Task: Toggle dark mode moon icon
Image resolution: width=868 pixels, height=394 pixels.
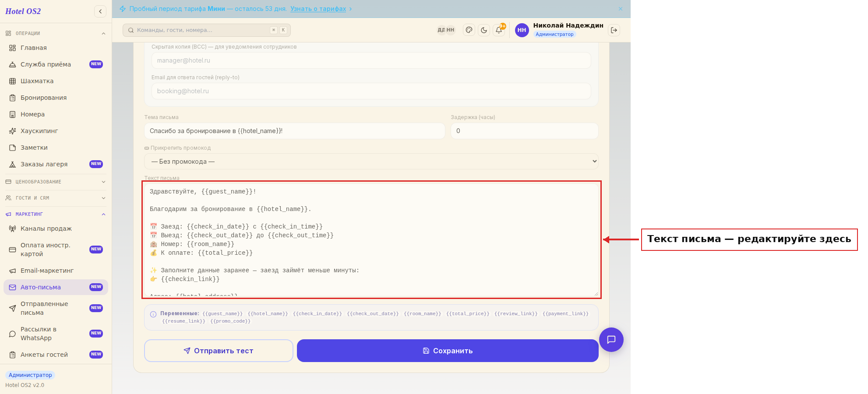Action: (x=484, y=30)
